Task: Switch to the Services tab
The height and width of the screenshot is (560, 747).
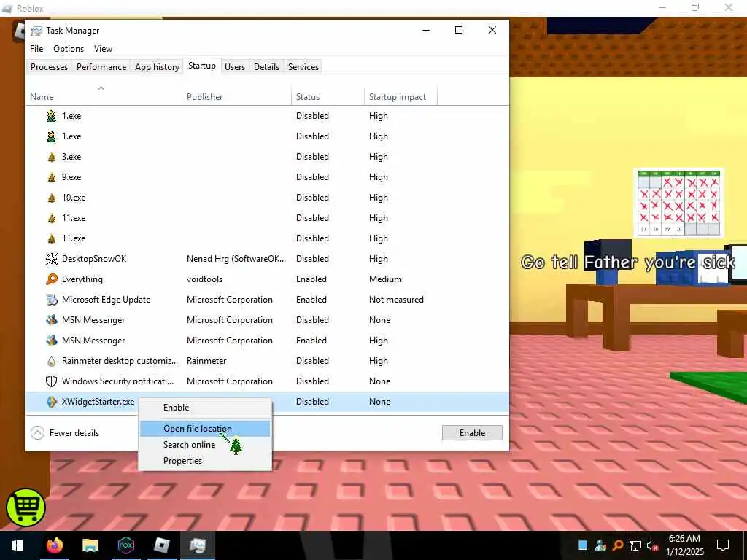Action: (x=303, y=66)
